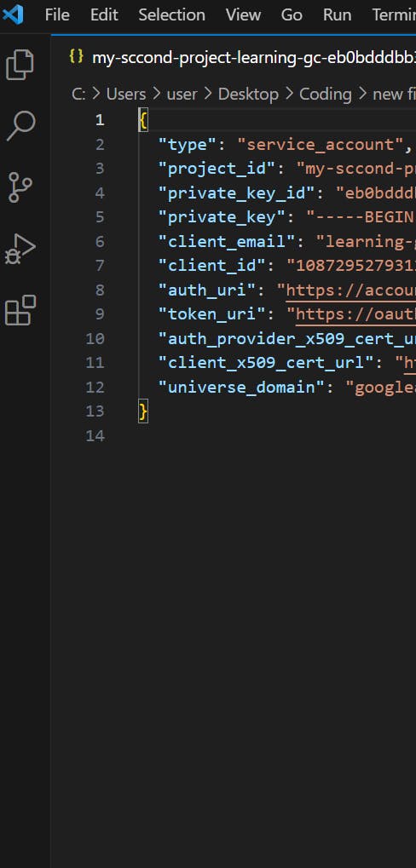Open the View menu
416x868 pixels.
pos(243,15)
